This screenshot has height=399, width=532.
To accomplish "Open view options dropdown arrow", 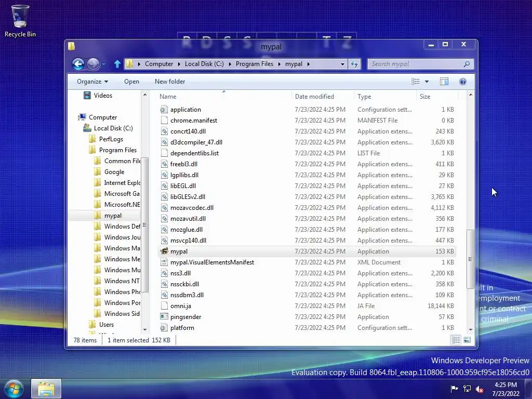I will point(427,82).
